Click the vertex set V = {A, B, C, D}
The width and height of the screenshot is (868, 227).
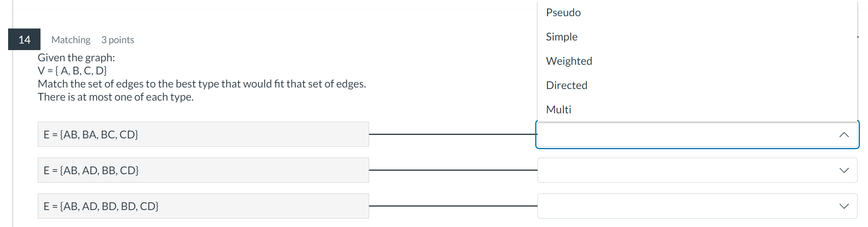72,71
